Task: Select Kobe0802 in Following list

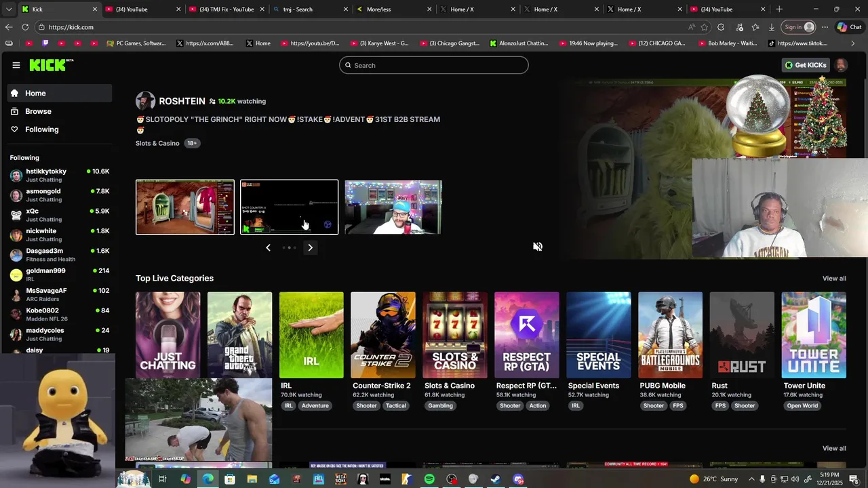Action: click(60, 314)
